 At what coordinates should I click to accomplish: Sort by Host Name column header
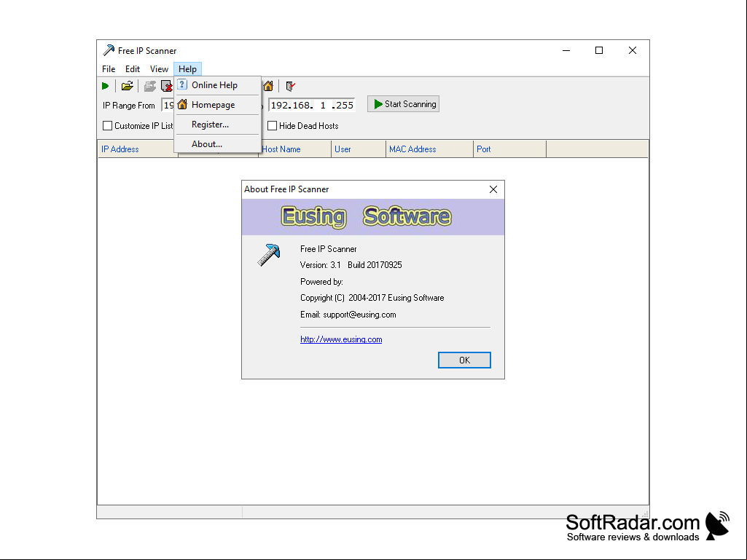point(295,149)
